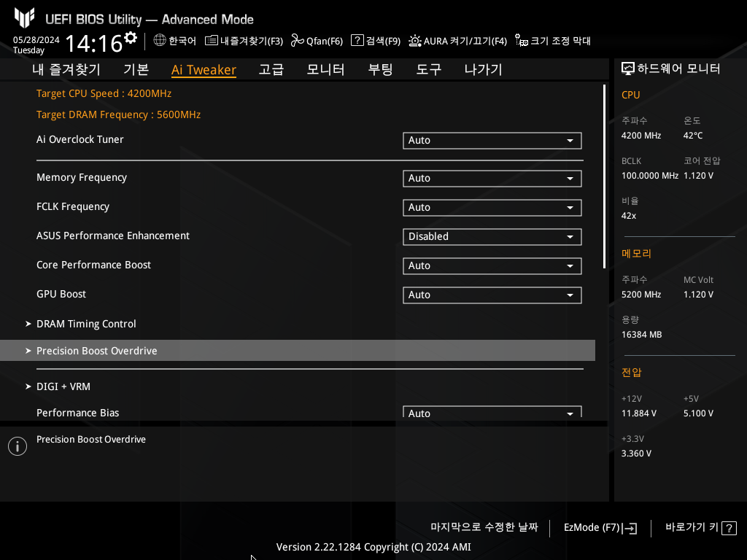Screen dimensions: 747x560
Task: Switch to 도구 tab
Action: (x=429, y=69)
